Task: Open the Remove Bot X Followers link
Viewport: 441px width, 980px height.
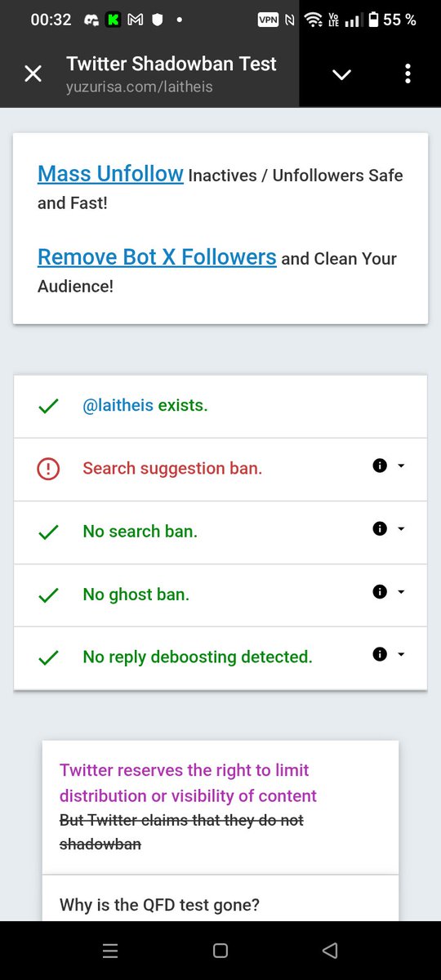Action: (x=157, y=257)
